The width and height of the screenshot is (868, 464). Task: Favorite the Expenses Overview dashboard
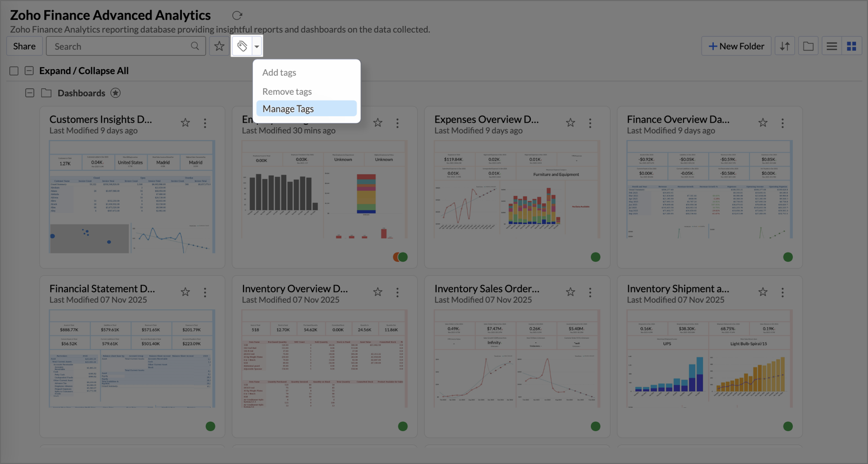(570, 123)
